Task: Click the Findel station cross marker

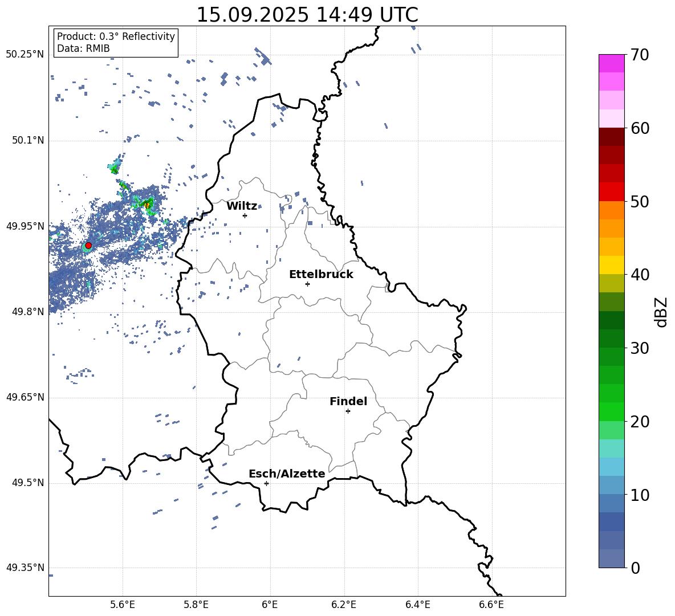Action: [348, 411]
